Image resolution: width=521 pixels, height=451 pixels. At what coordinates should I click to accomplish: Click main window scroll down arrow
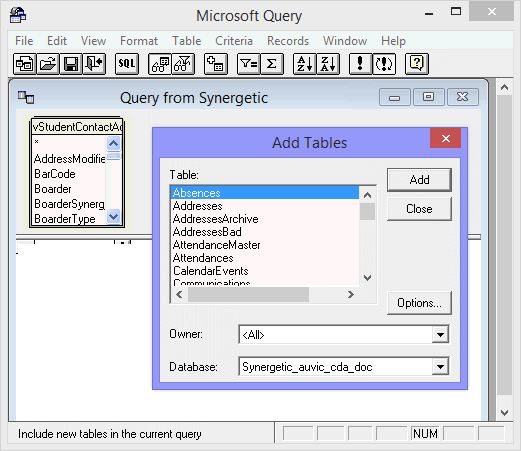pos(504,413)
